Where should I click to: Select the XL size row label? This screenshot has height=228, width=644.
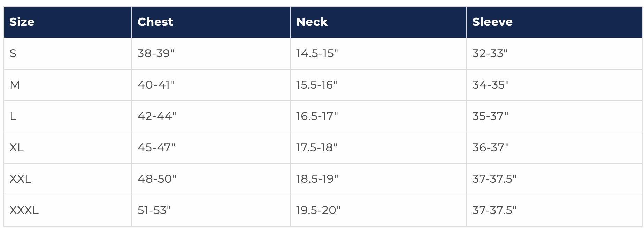pyautogui.click(x=17, y=147)
